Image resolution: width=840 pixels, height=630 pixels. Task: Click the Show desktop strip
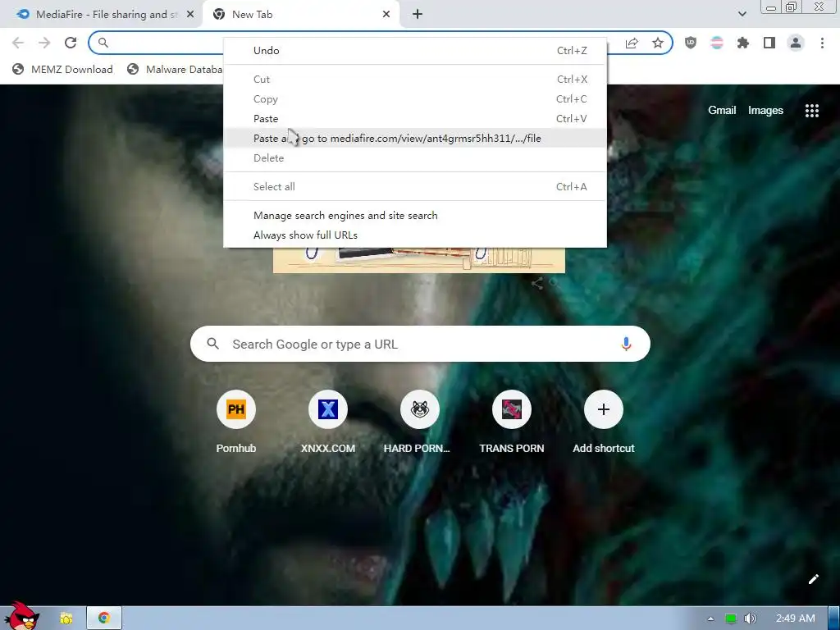click(834, 619)
